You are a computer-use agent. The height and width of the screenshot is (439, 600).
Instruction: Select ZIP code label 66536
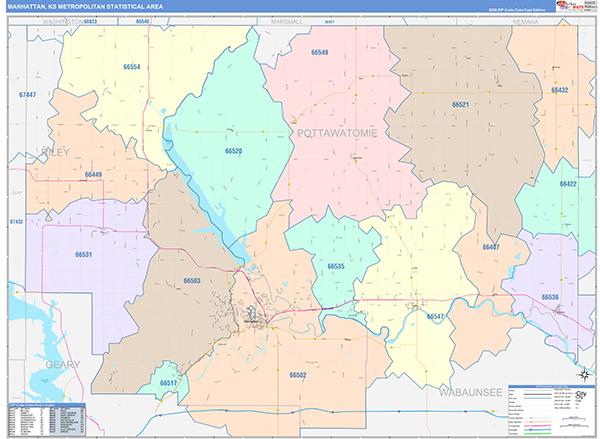point(550,297)
